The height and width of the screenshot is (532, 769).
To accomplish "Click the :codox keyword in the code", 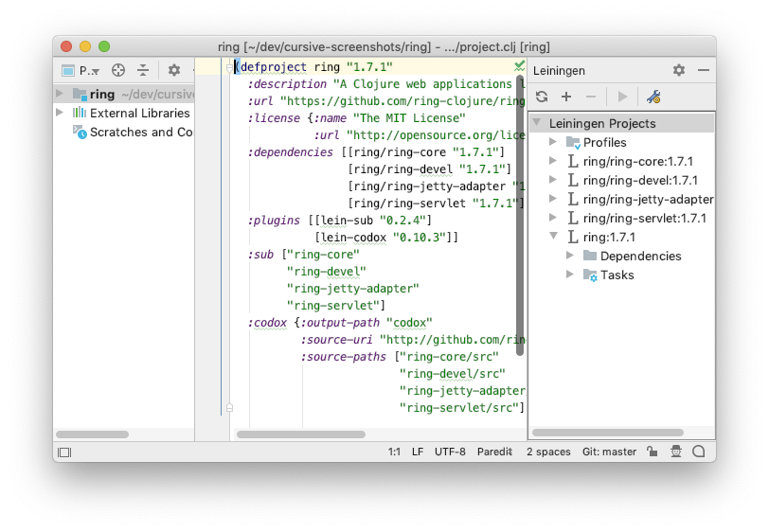I will pyautogui.click(x=267, y=323).
